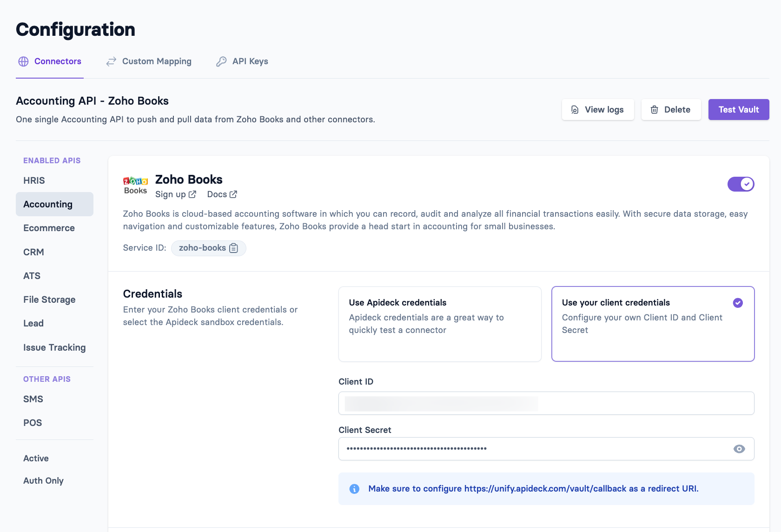Click the OTHER APIS section label
This screenshot has height=532, width=781.
coord(47,379)
